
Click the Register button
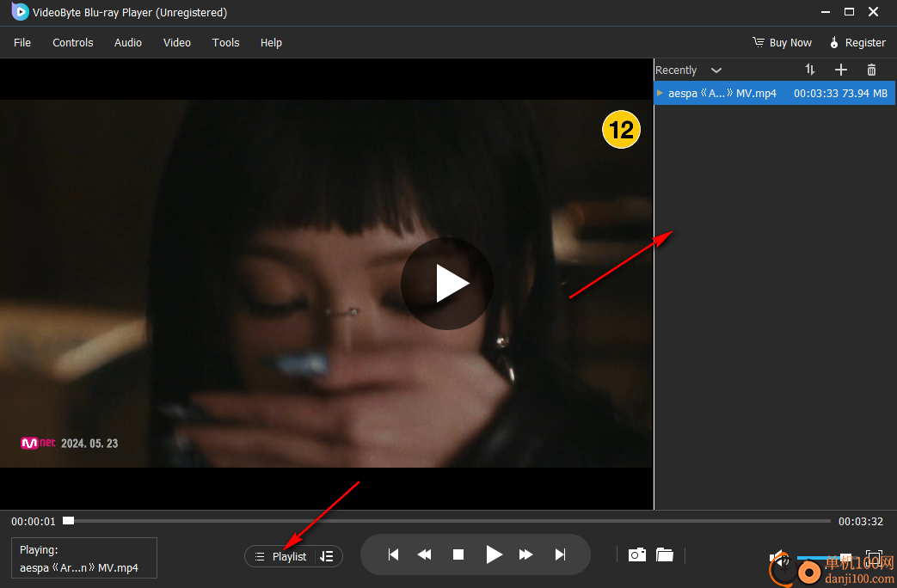(857, 43)
